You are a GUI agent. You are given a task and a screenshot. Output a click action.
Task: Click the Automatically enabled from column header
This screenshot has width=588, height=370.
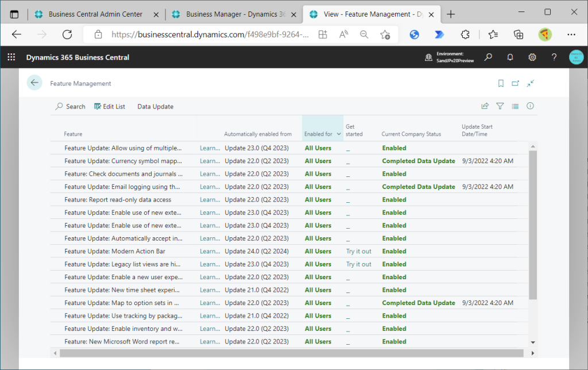click(258, 134)
